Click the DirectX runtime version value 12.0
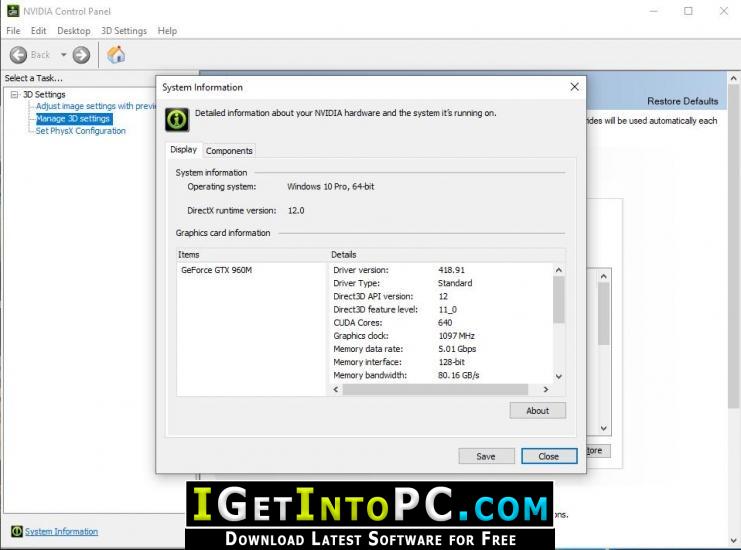 [296, 211]
